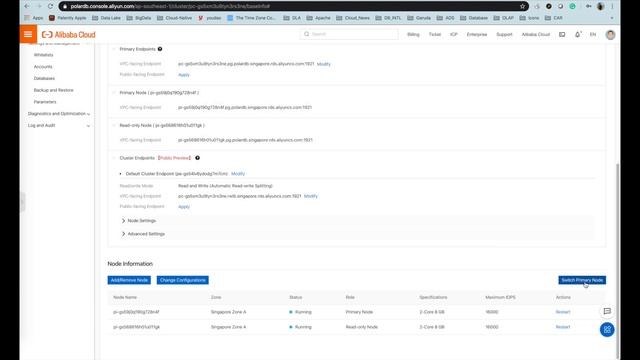Screen dimensions: 640x360
Task: Click inside the console search field
Action: (x=349, y=34)
